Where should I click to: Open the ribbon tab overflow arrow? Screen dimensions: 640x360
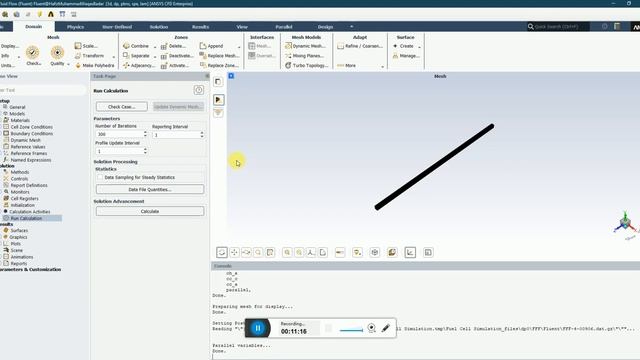[351, 27]
